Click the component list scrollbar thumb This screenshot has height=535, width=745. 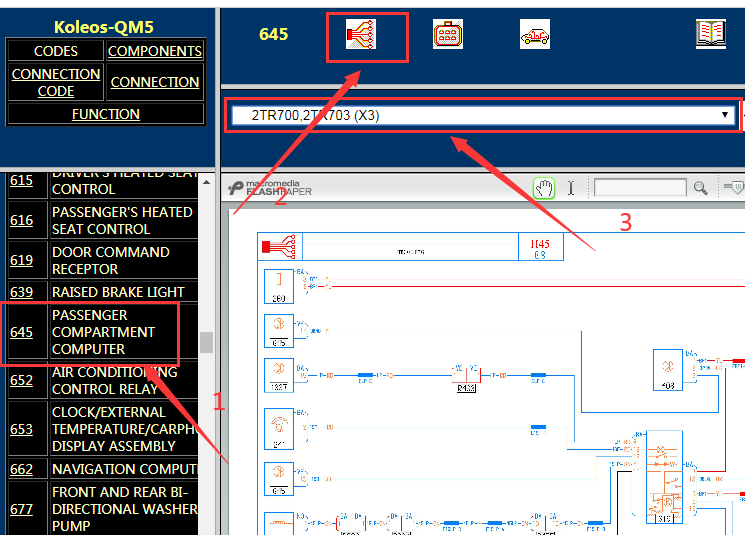click(206, 342)
